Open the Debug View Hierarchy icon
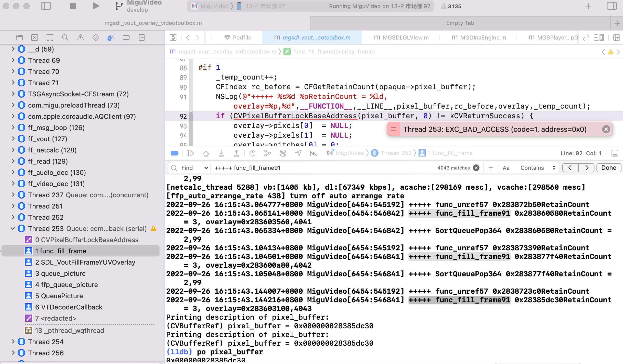Image resolution: width=623 pixels, height=364 pixels. click(252, 153)
